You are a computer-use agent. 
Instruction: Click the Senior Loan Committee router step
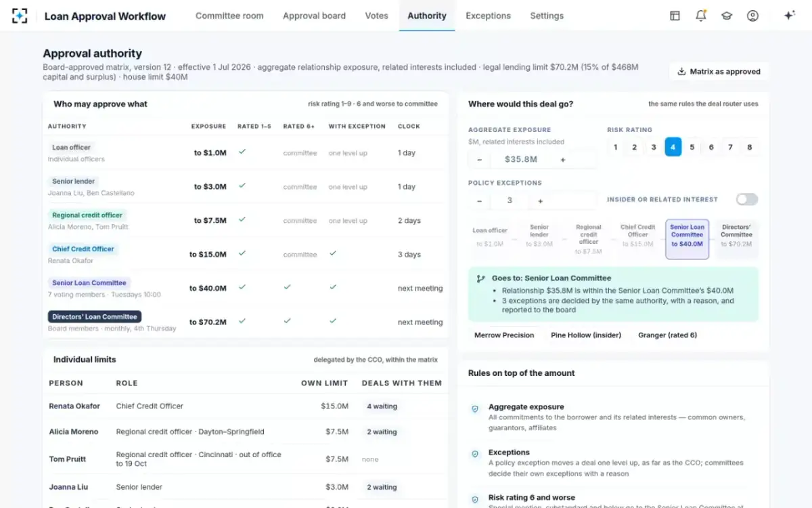[x=687, y=239]
